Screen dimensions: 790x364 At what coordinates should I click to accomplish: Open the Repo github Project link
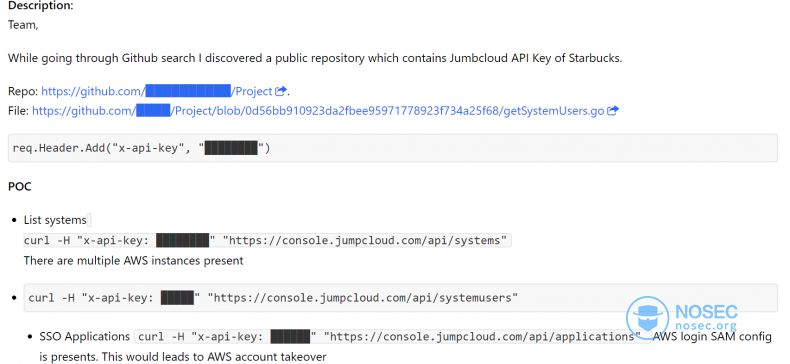[x=157, y=91]
